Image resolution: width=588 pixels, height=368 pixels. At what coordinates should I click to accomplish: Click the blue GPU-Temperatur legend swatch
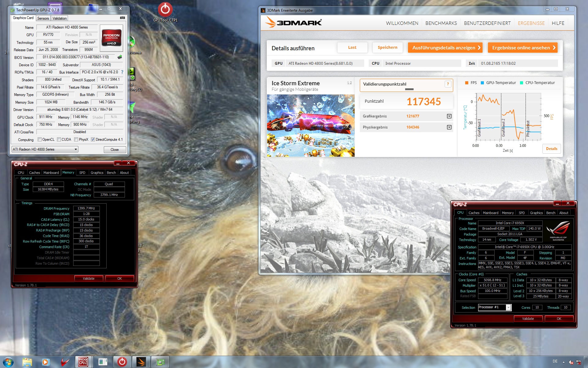(482, 83)
